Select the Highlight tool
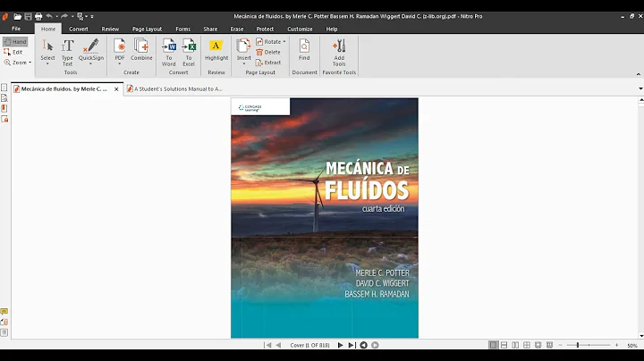The width and height of the screenshot is (644, 361). coord(216,50)
